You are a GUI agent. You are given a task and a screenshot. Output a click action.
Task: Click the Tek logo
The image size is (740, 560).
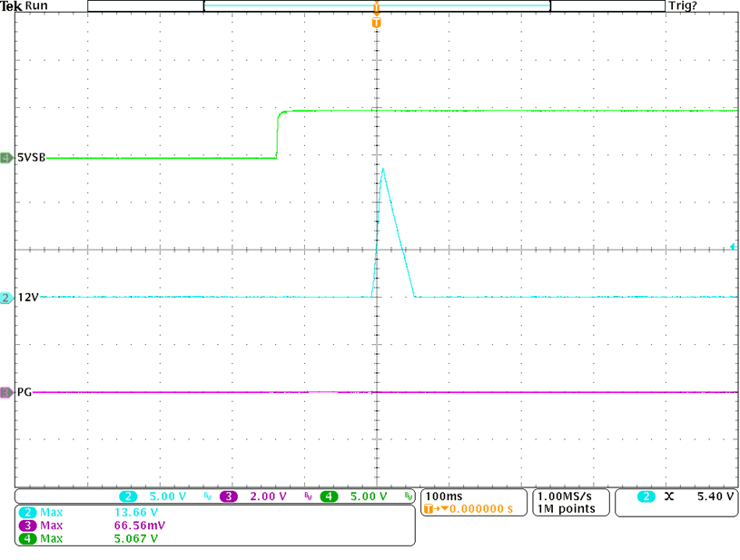click(11, 5)
